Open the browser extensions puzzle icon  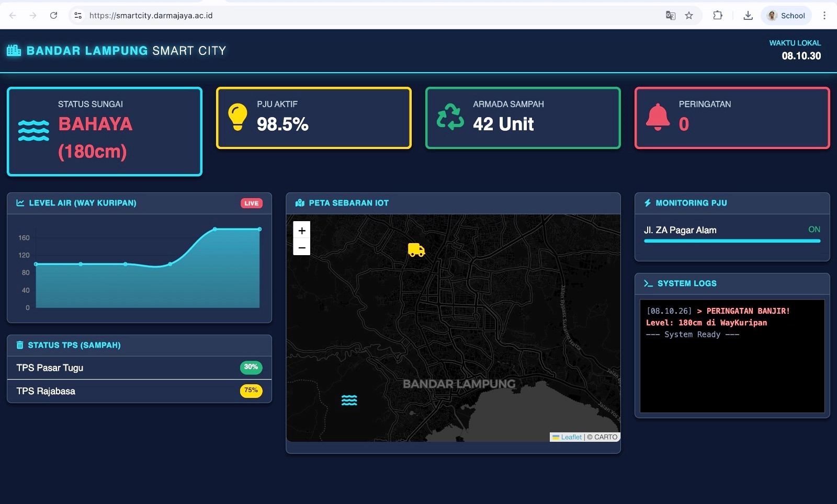coord(718,16)
